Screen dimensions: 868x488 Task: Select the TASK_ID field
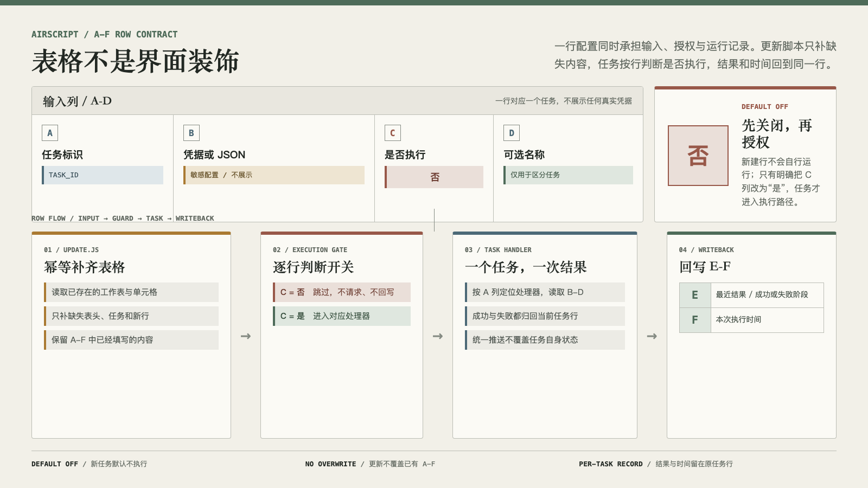click(x=103, y=175)
